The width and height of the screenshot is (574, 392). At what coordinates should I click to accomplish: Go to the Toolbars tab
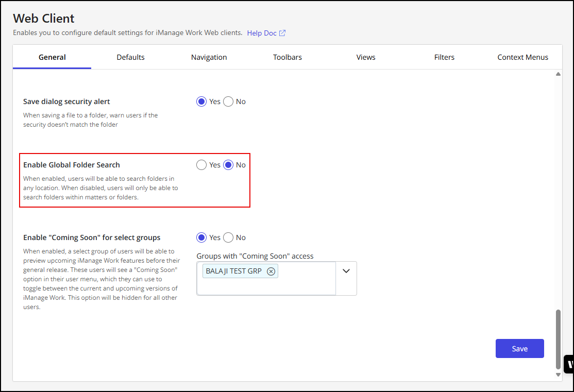tap(288, 57)
